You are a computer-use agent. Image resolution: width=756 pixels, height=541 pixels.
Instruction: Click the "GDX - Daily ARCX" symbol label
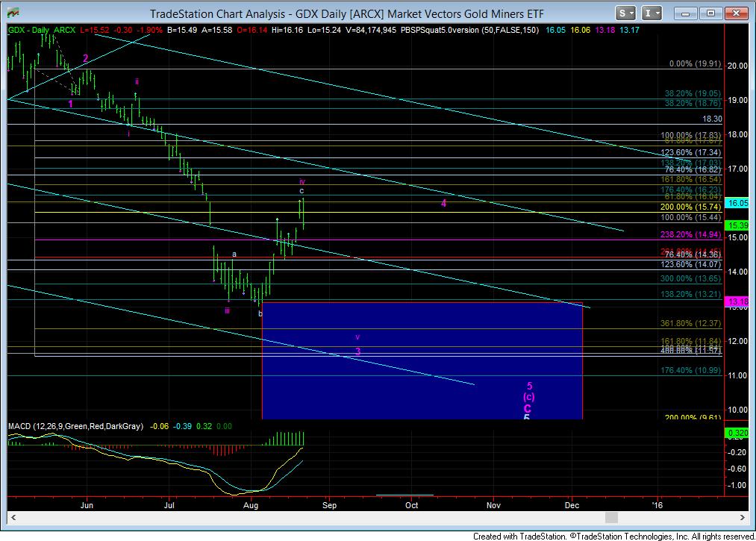click(42, 30)
